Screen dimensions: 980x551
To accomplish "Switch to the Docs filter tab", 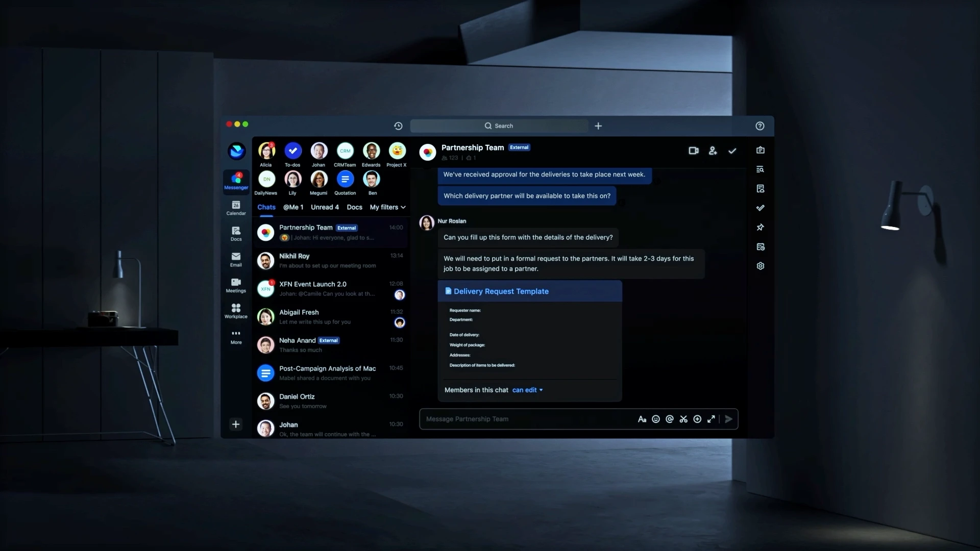I will [x=354, y=207].
